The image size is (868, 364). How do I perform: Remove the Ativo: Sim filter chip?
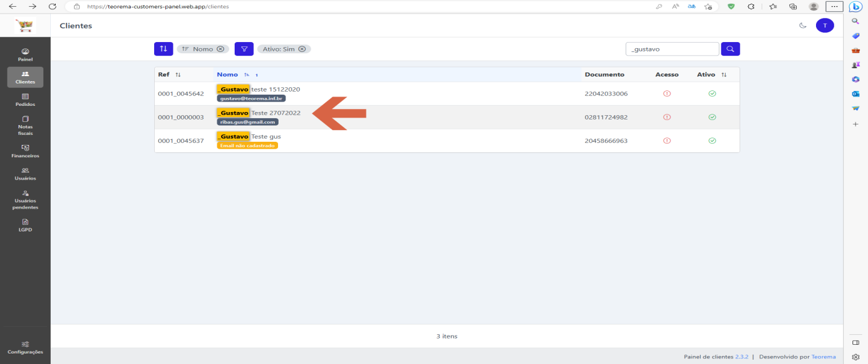[302, 49]
